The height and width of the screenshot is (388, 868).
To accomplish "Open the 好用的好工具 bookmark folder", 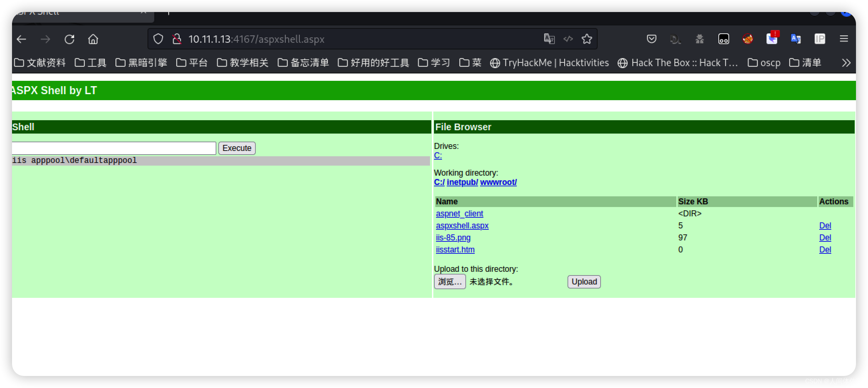I will 373,63.
